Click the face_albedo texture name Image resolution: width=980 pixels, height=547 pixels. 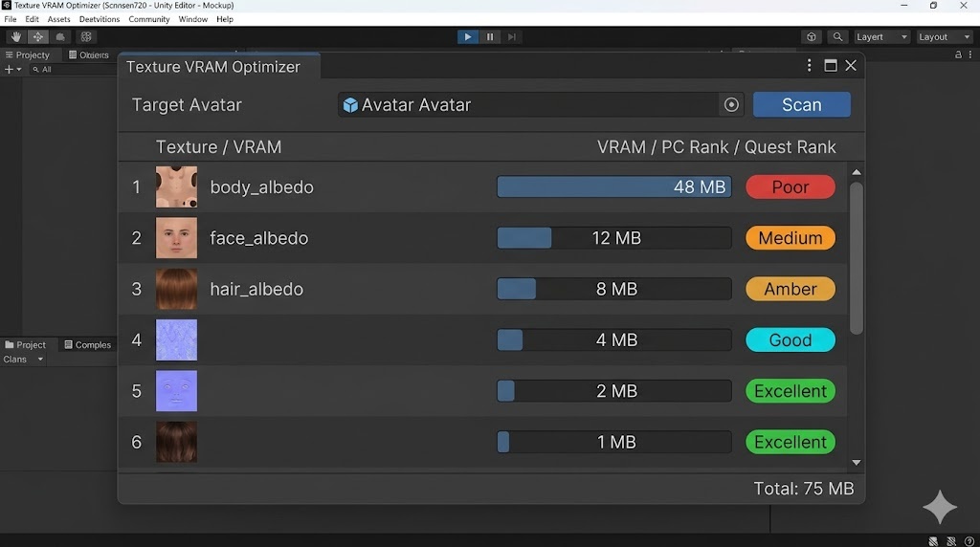click(x=258, y=238)
